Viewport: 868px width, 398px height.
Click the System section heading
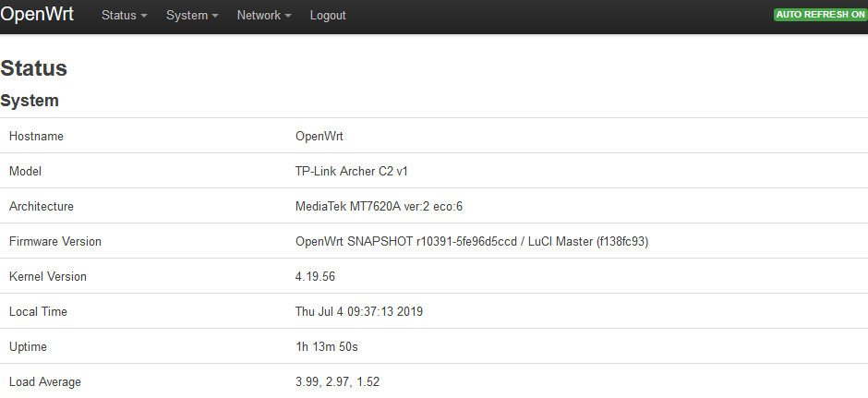coord(30,101)
